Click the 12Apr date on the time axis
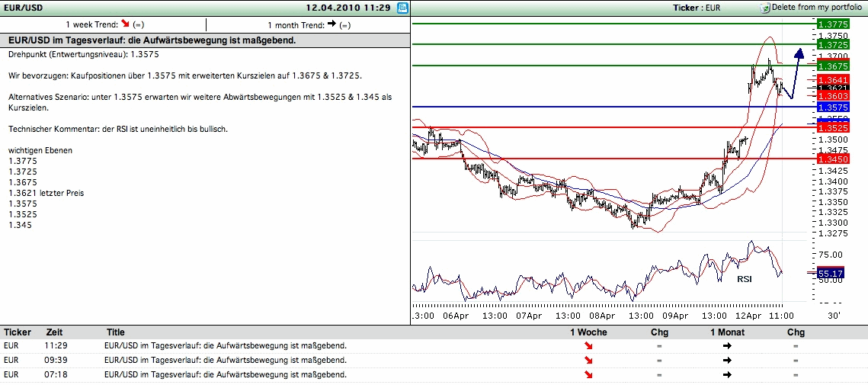The height and width of the screenshot is (385, 868). tap(748, 316)
